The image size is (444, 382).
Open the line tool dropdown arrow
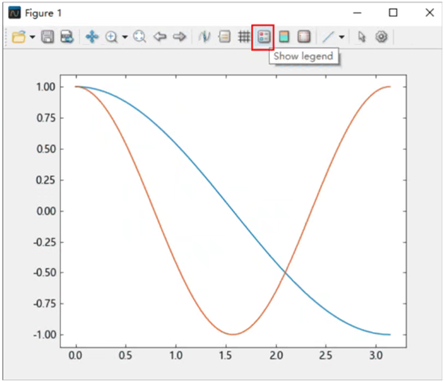point(341,37)
